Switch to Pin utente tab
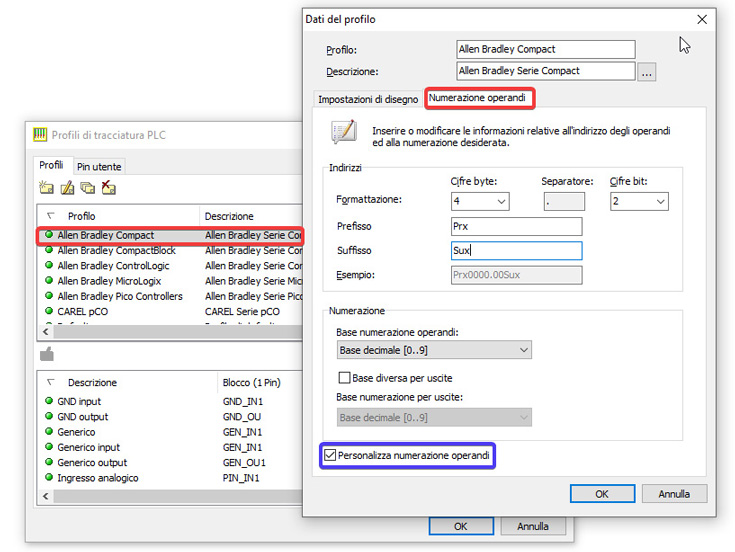Screen dimensions: 735x552 tap(99, 167)
